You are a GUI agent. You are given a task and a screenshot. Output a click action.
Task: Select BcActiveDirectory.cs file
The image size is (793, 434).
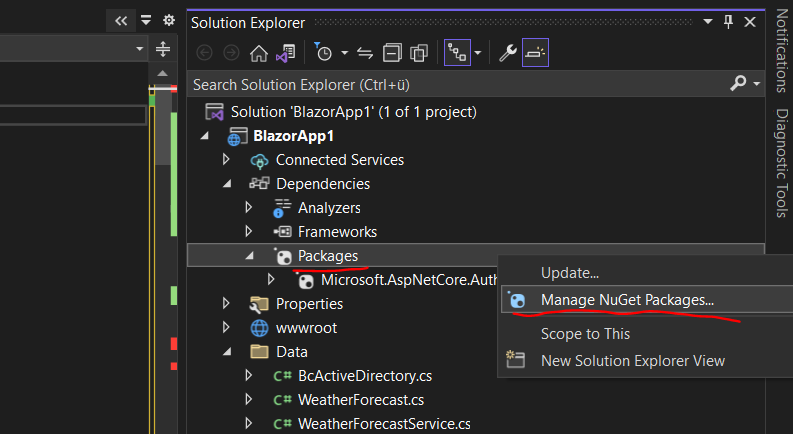tap(365, 376)
